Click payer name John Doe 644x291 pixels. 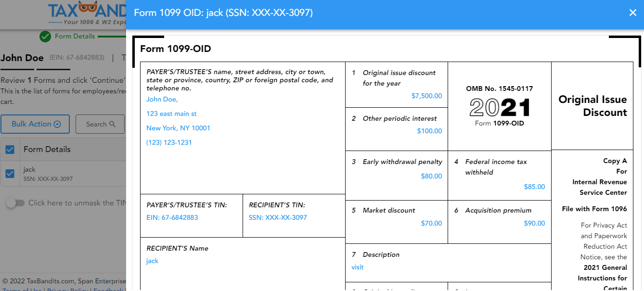162,99
